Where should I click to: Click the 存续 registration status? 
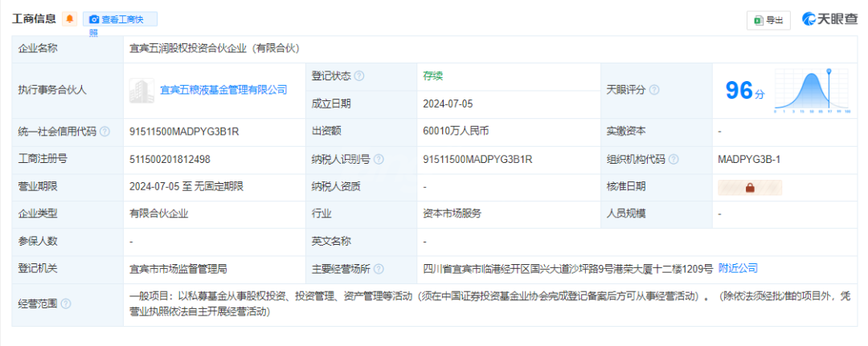coord(433,76)
